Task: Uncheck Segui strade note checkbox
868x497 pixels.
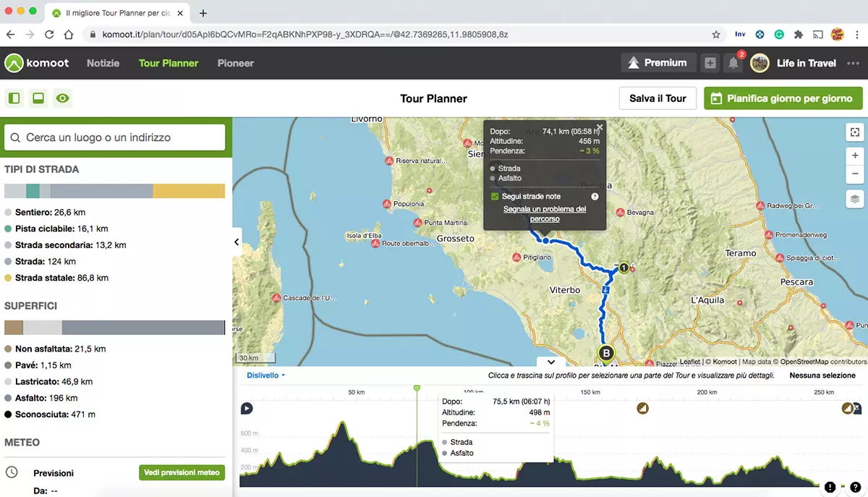Action: pos(495,196)
